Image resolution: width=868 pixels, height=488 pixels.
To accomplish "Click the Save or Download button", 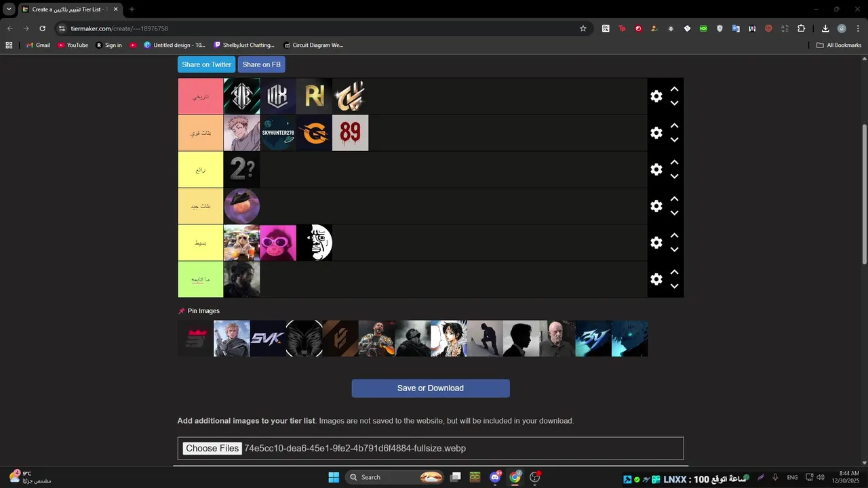I will [x=431, y=388].
